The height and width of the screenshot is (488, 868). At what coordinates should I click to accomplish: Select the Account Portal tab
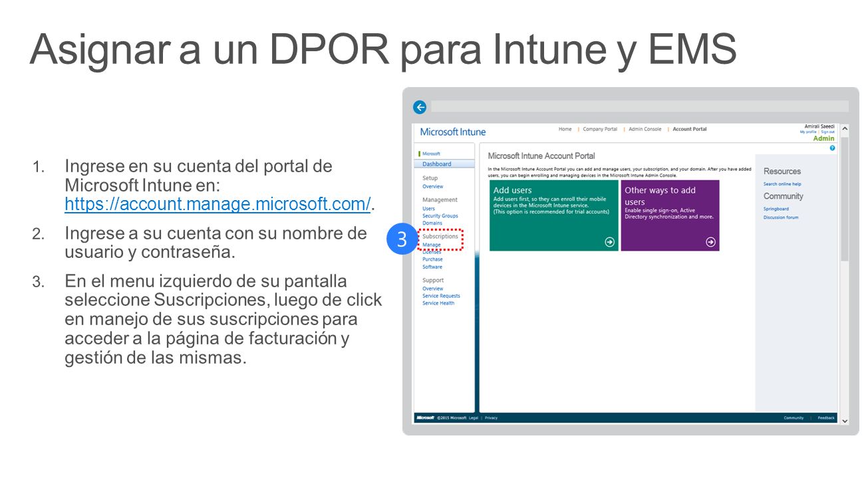690,129
